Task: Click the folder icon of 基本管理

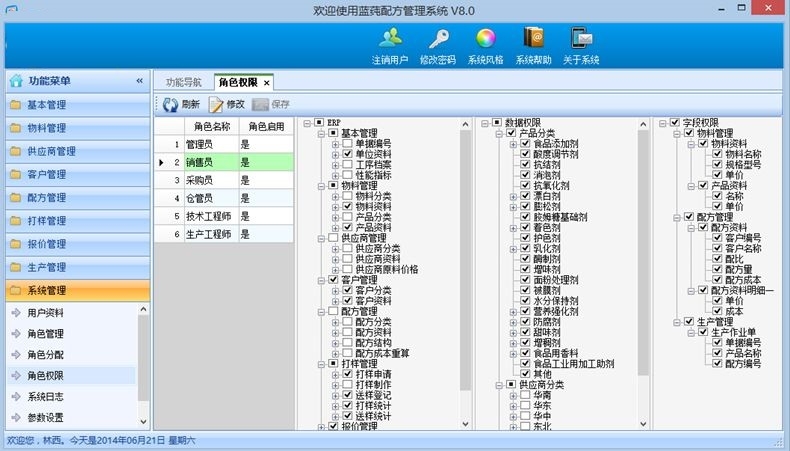Action: click(x=16, y=105)
